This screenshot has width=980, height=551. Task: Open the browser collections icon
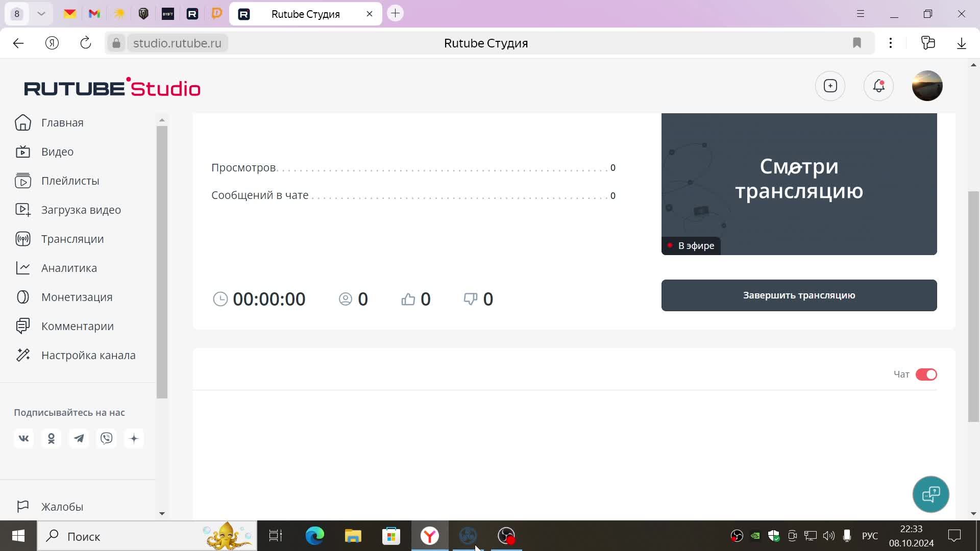point(928,43)
